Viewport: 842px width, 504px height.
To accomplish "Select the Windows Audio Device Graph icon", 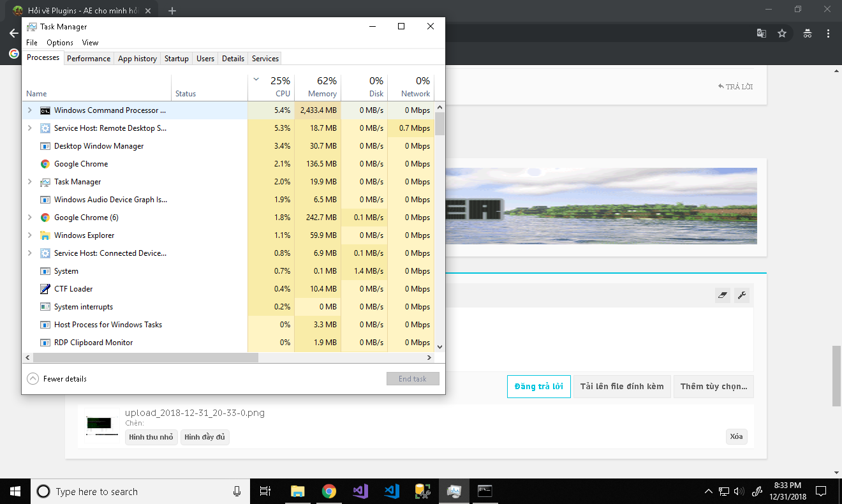I will click(45, 200).
